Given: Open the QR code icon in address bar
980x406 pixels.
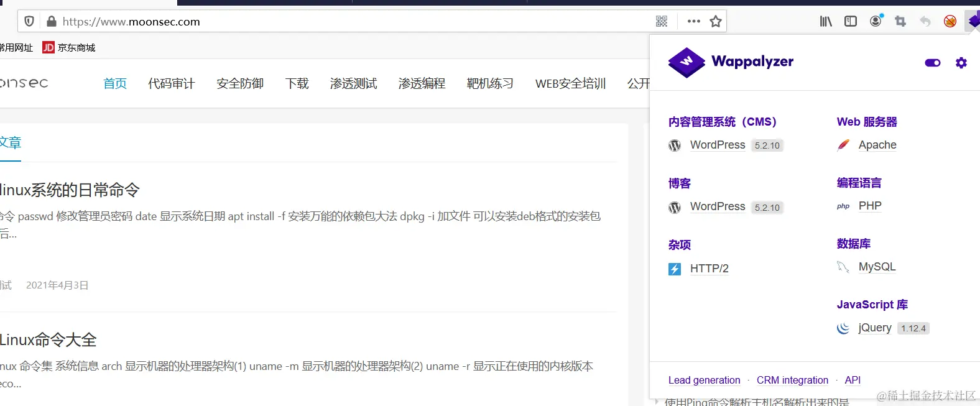Looking at the screenshot, I should click(x=662, y=22).
